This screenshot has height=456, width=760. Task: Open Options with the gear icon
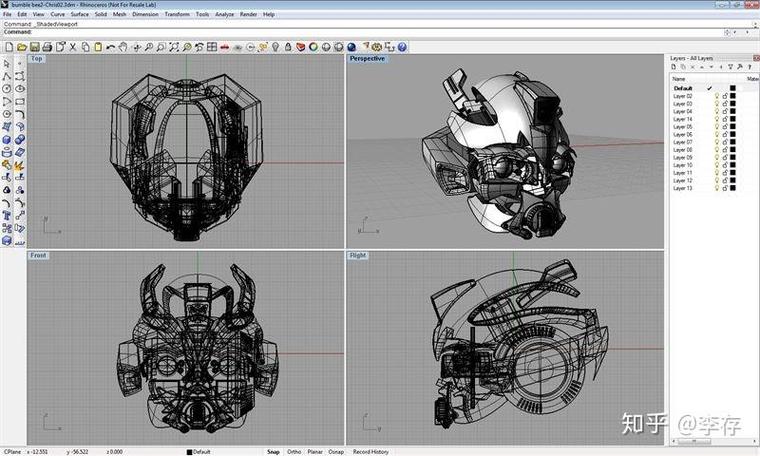click(377, 47)
